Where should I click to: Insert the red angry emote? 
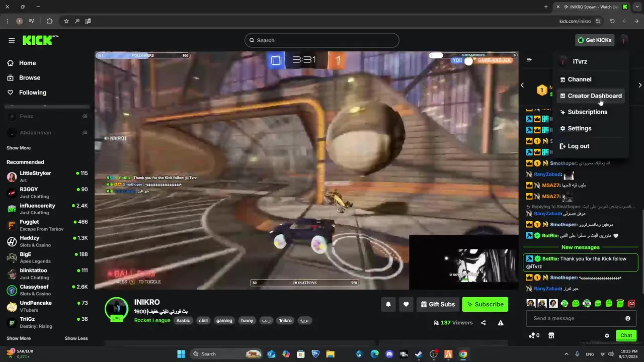pos(631,303)
